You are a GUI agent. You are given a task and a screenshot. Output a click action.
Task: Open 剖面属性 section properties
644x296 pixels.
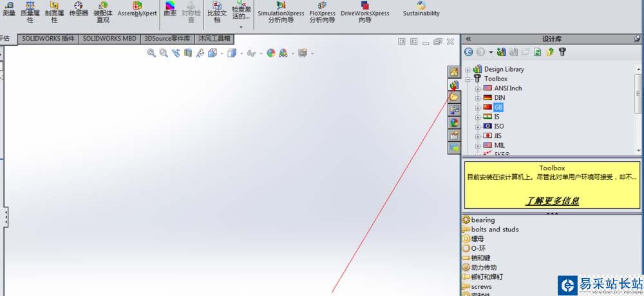pos(54,12)
